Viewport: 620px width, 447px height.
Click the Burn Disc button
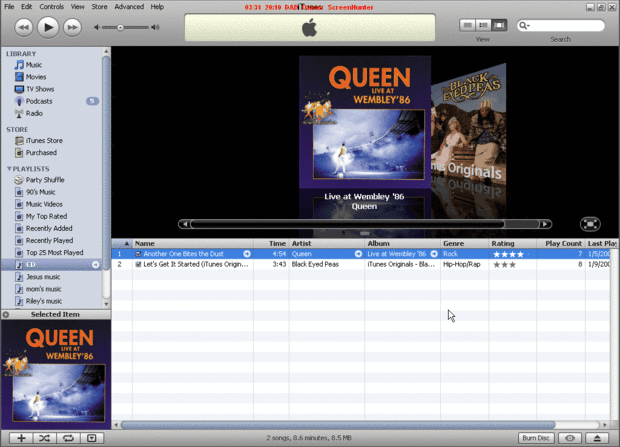click(x=536, y=438)
